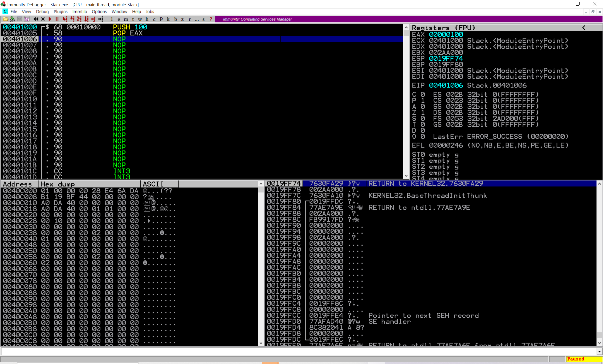Close program using toolbar X icon
The image size is (603, 364).
coord(43,19)
